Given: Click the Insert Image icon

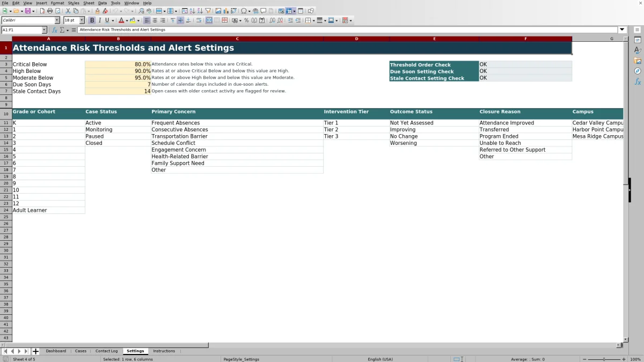Looking at the screenshot, I should (218, 11).
